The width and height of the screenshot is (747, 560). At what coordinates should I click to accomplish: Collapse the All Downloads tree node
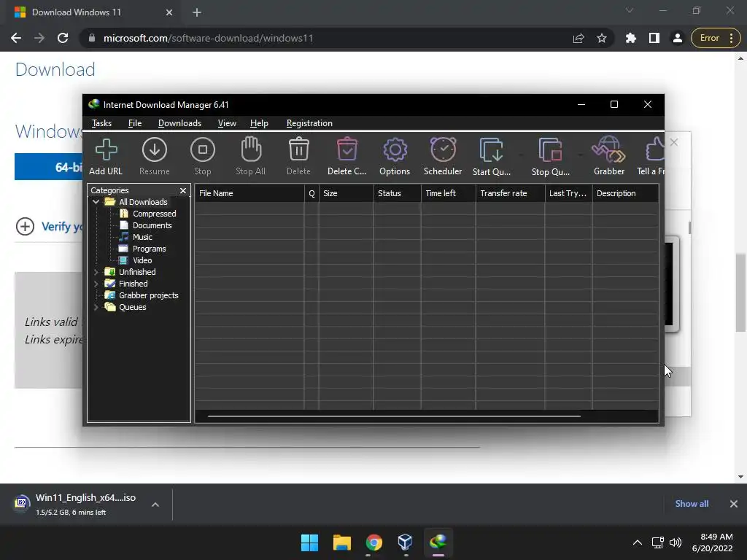96,202
